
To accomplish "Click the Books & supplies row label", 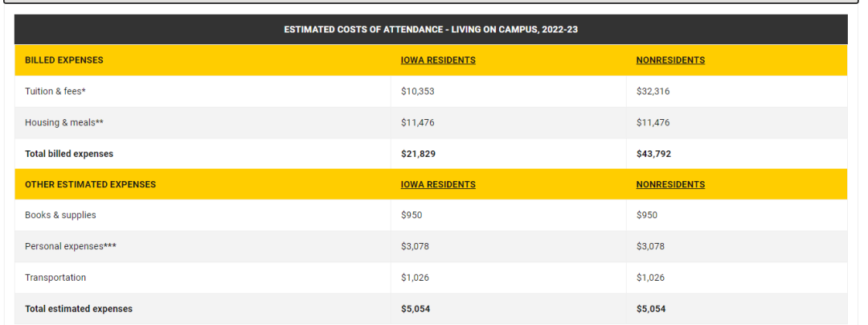I will point(60,216).
